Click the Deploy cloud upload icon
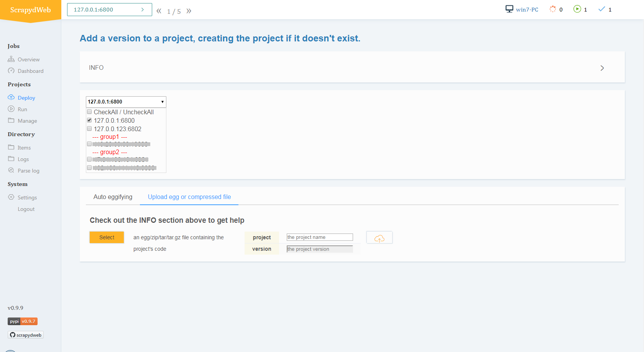644x352 pixels. (x=11, y=97)
